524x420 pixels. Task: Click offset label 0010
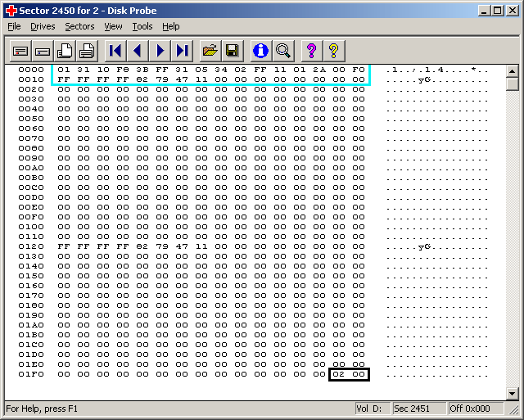[31, 79]
